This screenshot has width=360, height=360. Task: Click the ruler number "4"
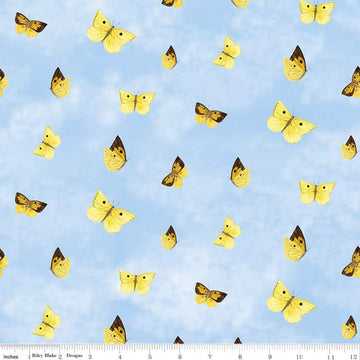(120, 356)
